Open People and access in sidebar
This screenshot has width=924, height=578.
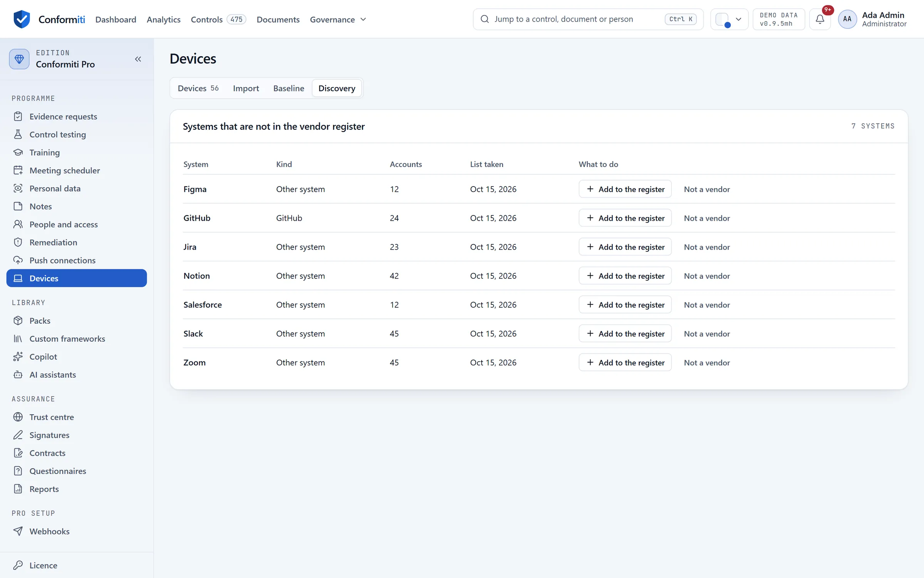77,224
